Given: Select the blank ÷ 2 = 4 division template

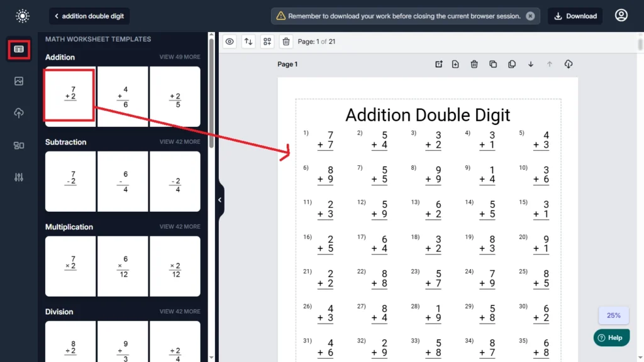Looking at the screenshot, I should point(175,341).
